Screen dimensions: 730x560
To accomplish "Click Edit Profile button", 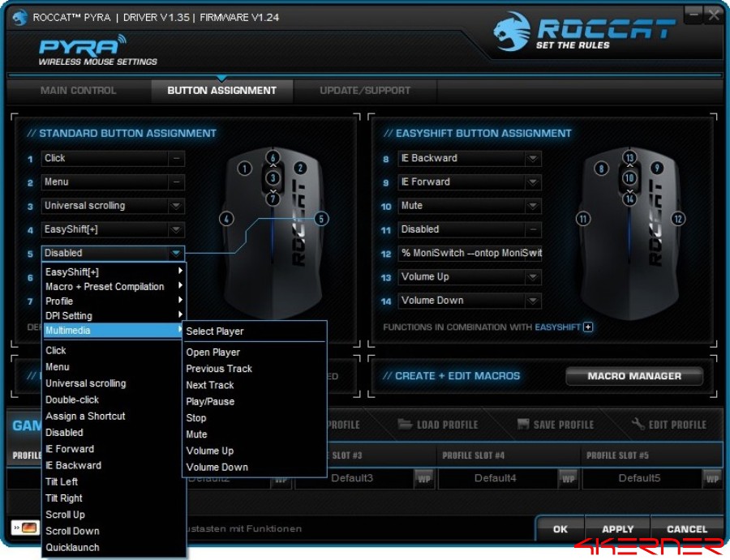I will click(x=669, y=424).
